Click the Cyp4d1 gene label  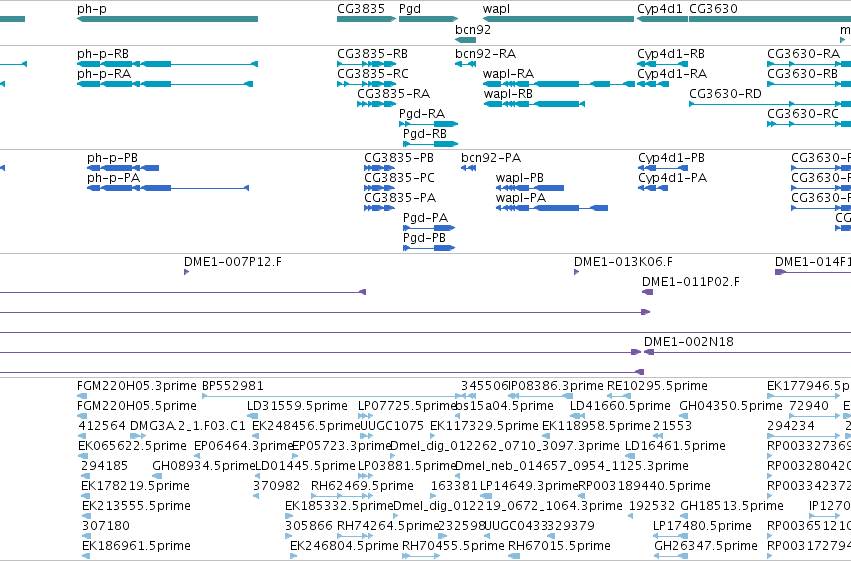659,9
